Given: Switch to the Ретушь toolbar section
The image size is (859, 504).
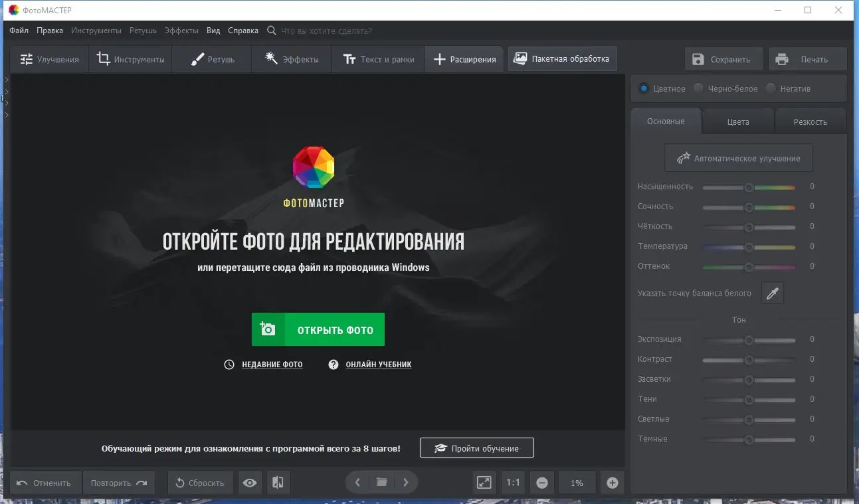Looking at the screenshot, I should (x=211, y=58).
